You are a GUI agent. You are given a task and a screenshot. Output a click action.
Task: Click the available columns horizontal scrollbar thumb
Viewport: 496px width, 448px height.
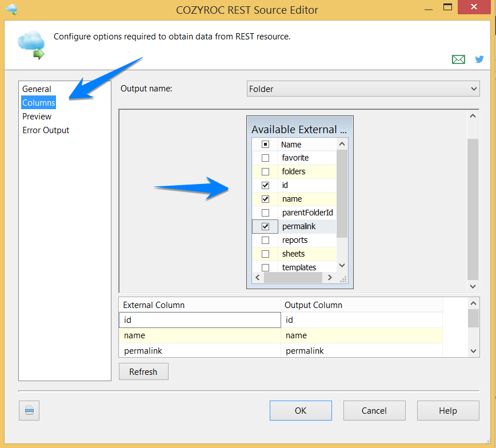(293, 278)
